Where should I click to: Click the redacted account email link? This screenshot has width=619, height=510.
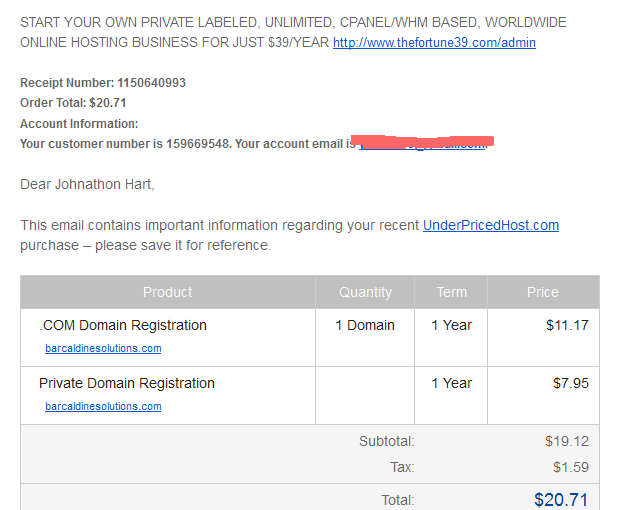[x=422, y=144]
